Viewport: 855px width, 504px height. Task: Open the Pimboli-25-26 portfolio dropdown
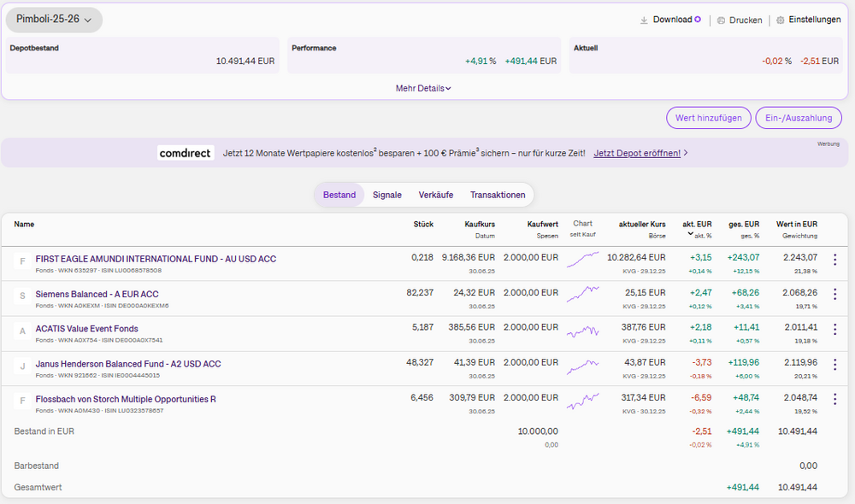pos(54,20)
